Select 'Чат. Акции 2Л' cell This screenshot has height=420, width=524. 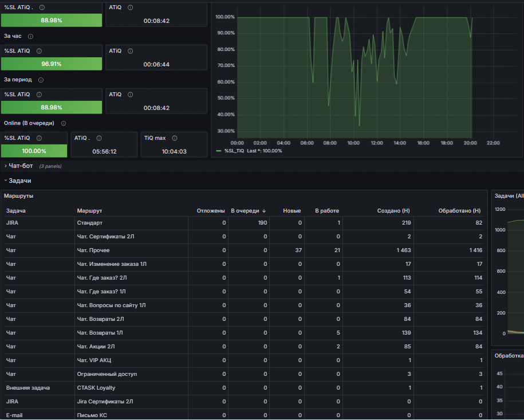pos(131,347)
